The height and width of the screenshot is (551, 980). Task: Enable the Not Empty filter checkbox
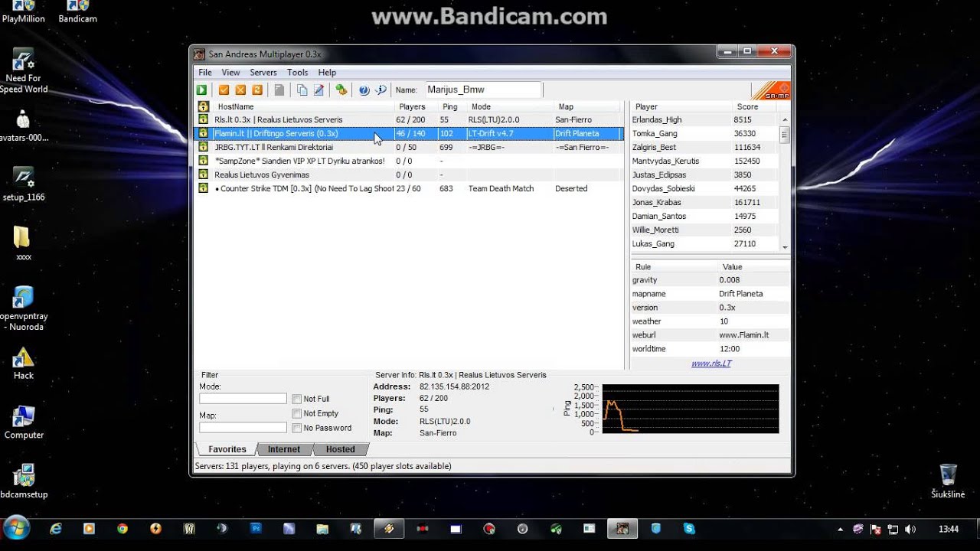[296, 414]
